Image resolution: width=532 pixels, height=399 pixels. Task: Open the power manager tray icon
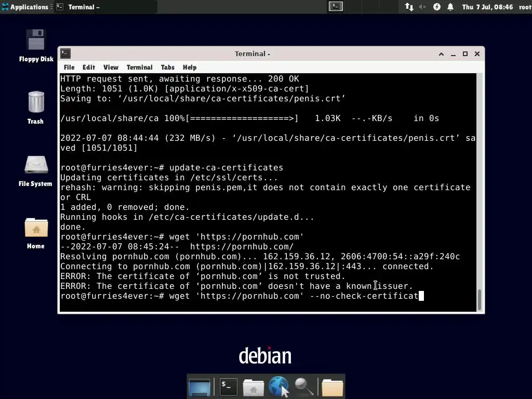[x=436, y=7]
